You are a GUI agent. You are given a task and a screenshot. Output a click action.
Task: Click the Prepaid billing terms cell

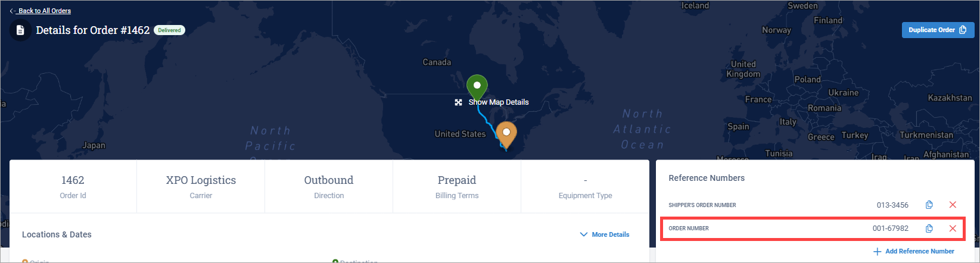point(457,186)
